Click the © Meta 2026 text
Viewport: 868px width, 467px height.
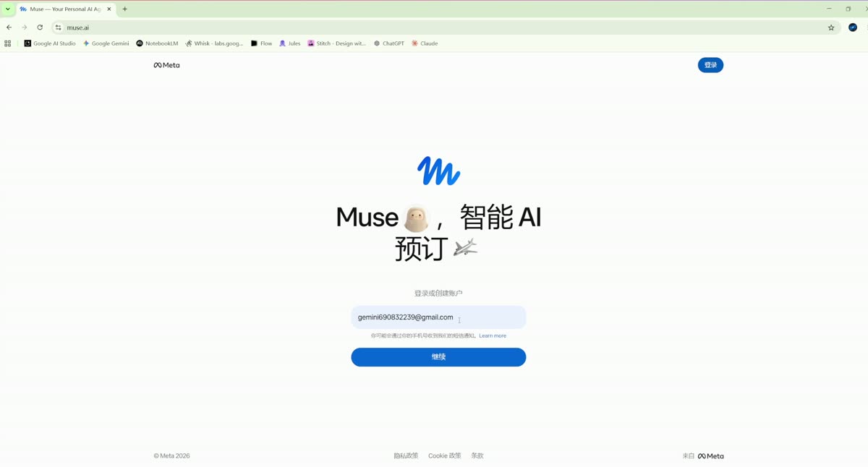coord(171,456)
